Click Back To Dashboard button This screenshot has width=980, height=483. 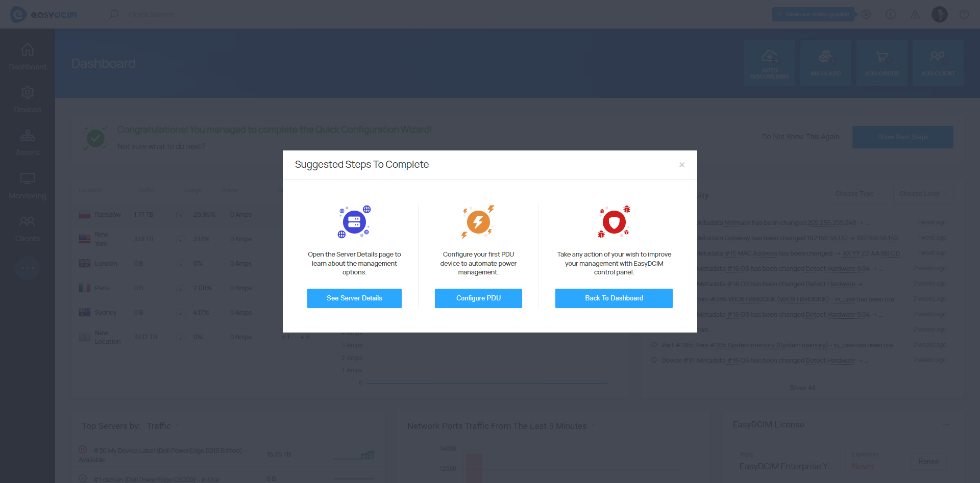click(614, 298)
